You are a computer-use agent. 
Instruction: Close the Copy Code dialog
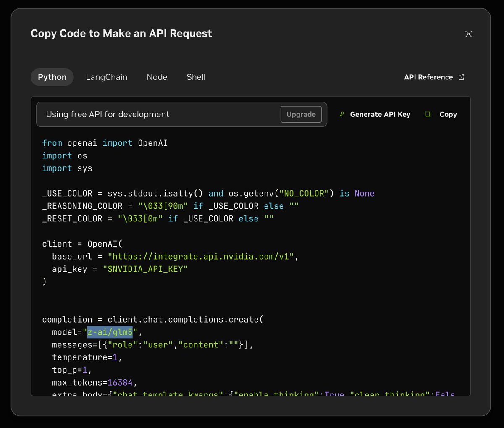[469, 34]
